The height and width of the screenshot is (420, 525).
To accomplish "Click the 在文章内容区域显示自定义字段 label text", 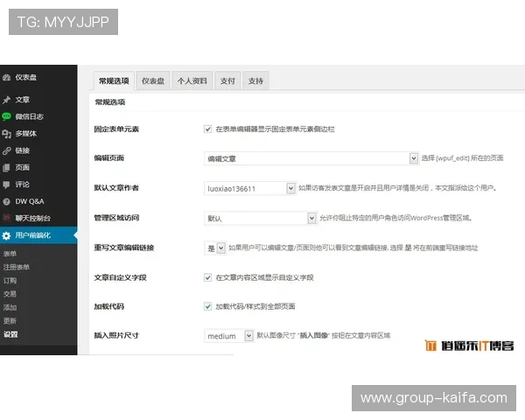I will pyautogui.click(x=265, y=277).
